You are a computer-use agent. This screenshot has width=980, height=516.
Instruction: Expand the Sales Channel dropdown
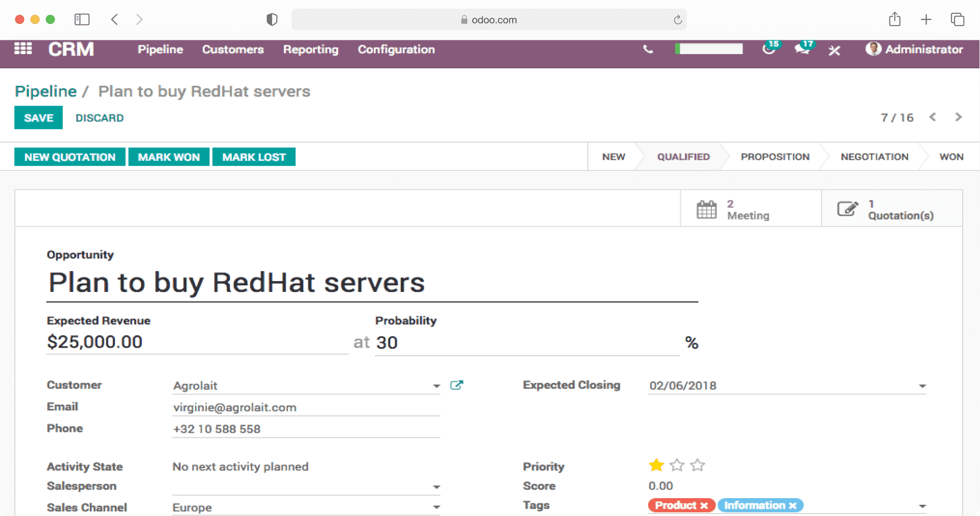coord(436,507)
